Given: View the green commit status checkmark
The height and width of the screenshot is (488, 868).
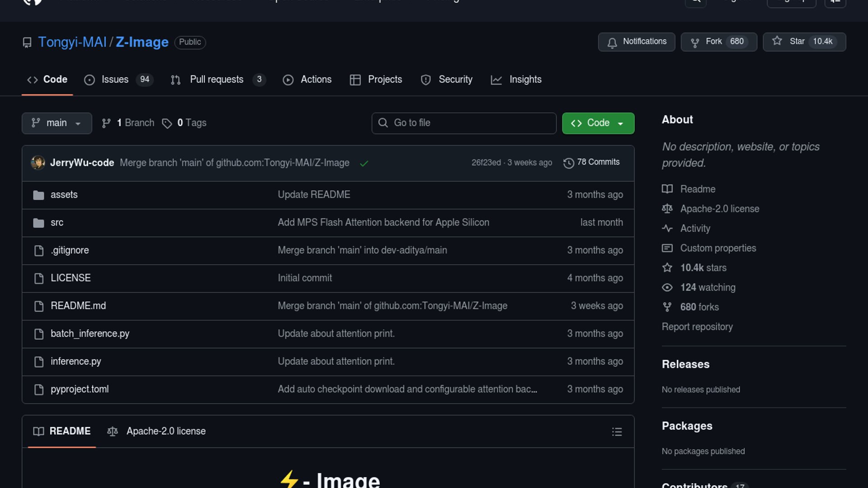Looking at the screenshot, I should (x=364, y=163).
